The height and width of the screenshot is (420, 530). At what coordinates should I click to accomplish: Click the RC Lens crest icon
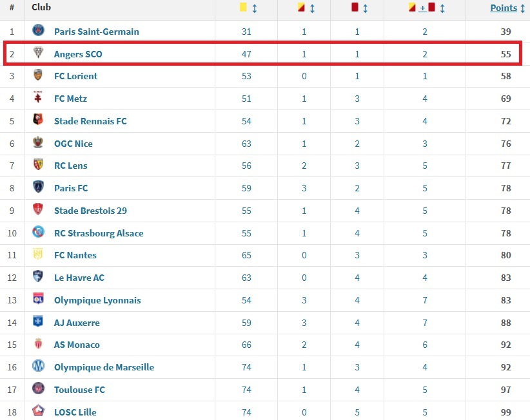[38, 164]
